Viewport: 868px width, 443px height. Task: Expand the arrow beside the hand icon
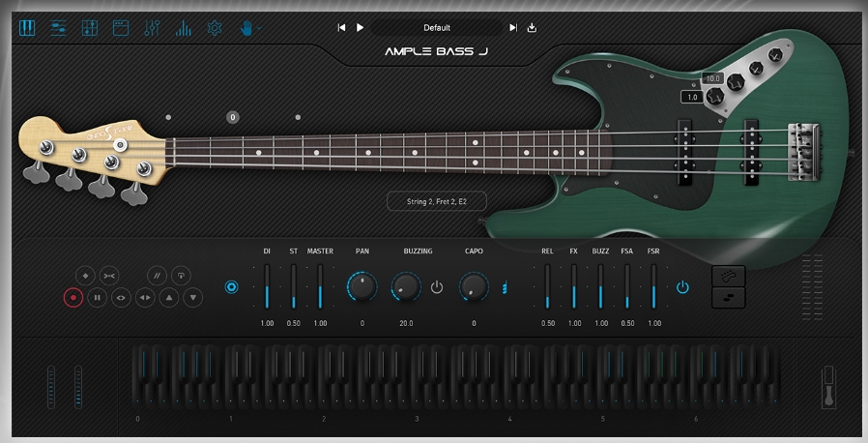pyautogui.click(x=259, y=28)
